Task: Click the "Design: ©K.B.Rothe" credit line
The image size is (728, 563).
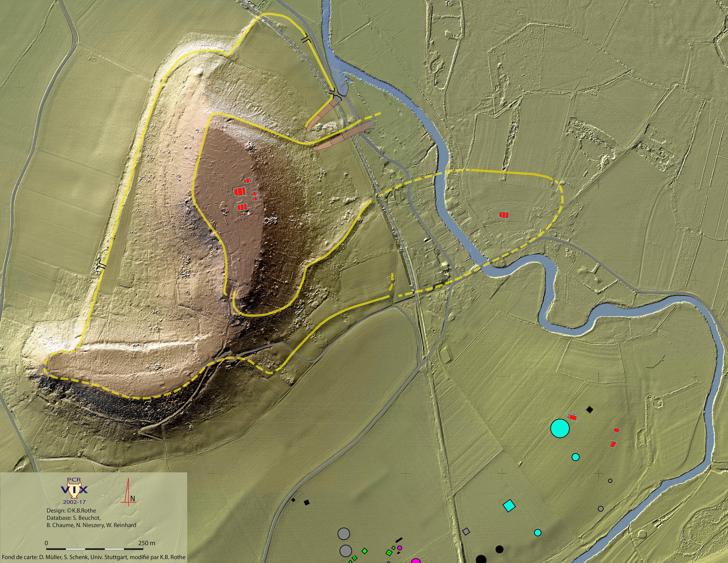Action: (x=71, y=510)
